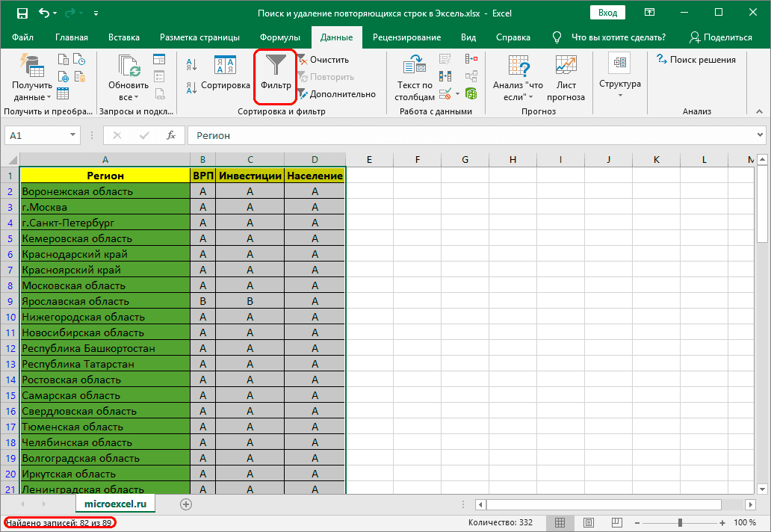Click the Текст по столбцам icon
The width and height of the screenshot is (771, 532).
(415, 65)
